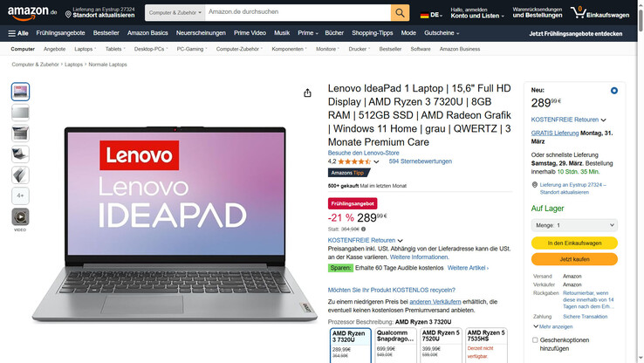Enable Geschenkoptionen hinzufügen checkbox
This screenshot has width=644, height=363.
coord(535,340)
